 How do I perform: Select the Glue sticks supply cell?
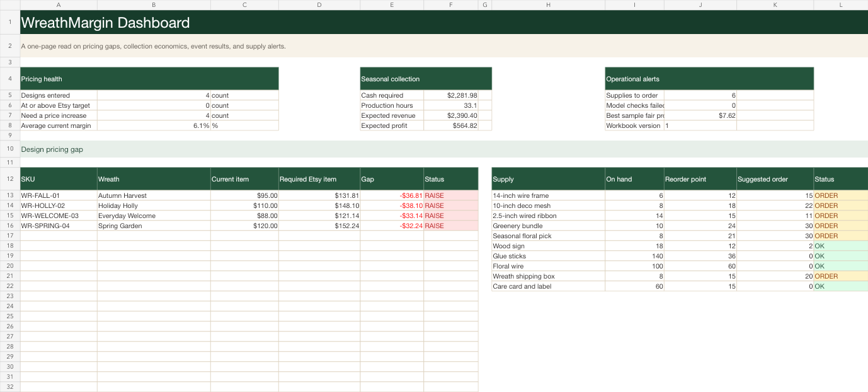pyautogui.click(x=548, y=256)
